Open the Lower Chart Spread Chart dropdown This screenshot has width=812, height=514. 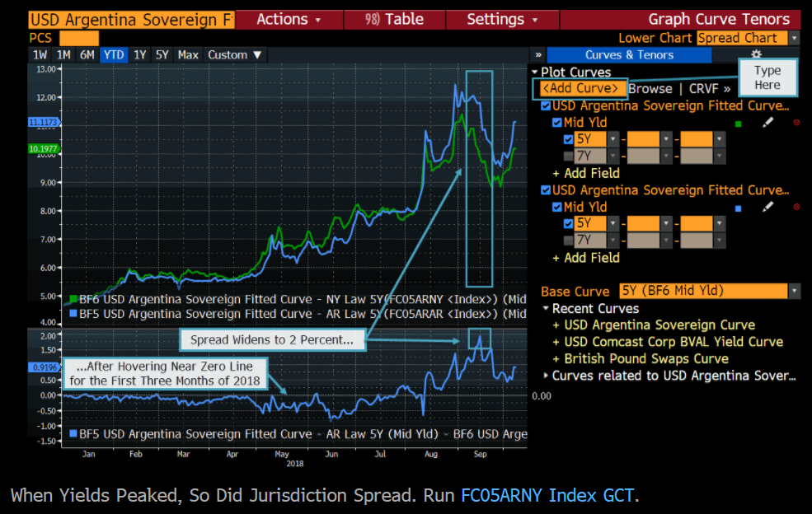click(x=793, y=38)
